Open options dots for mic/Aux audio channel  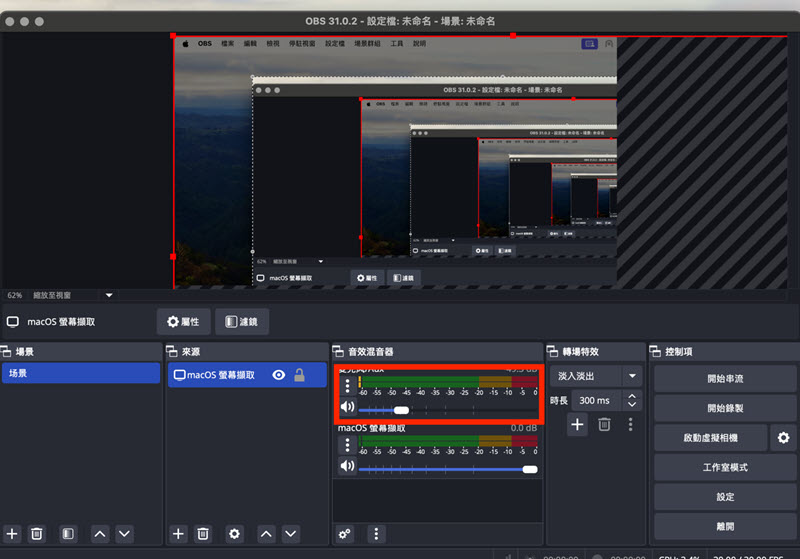tap(347, 386)
